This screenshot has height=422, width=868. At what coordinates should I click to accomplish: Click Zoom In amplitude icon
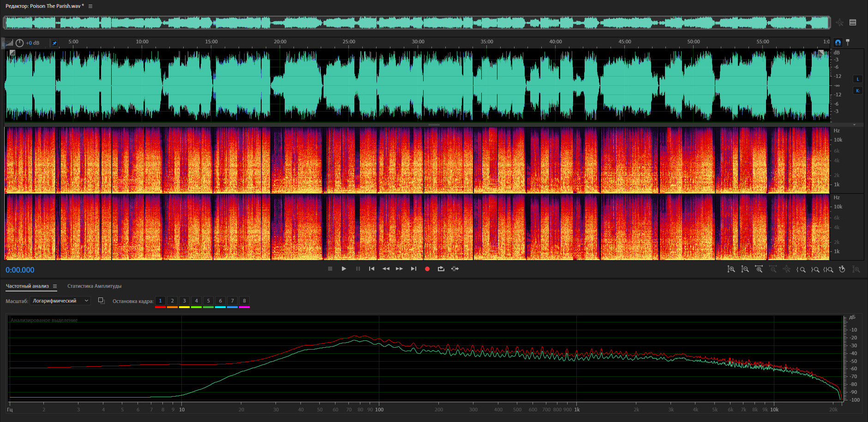click(731, 269)
